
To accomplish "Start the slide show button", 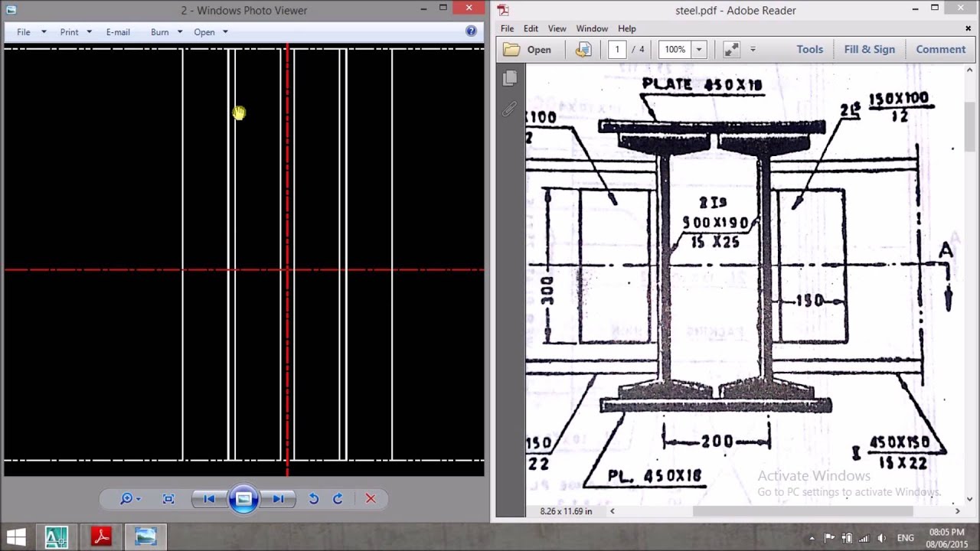I will [243, 499].
